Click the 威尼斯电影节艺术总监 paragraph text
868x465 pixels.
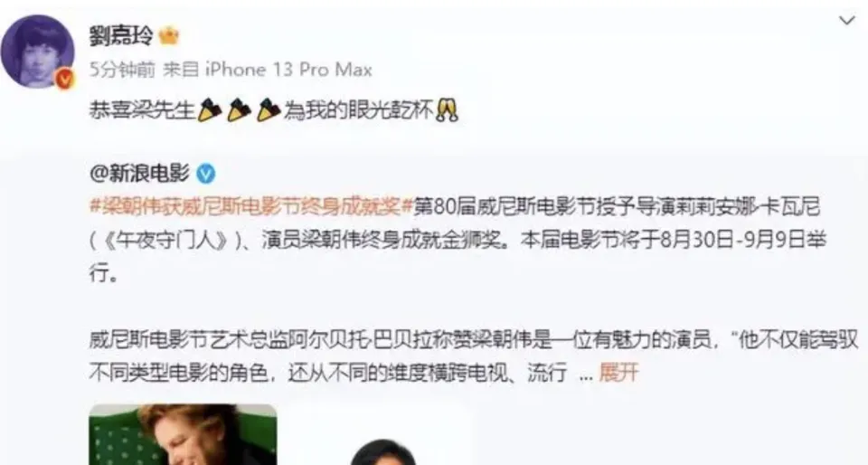click(473, 356)
